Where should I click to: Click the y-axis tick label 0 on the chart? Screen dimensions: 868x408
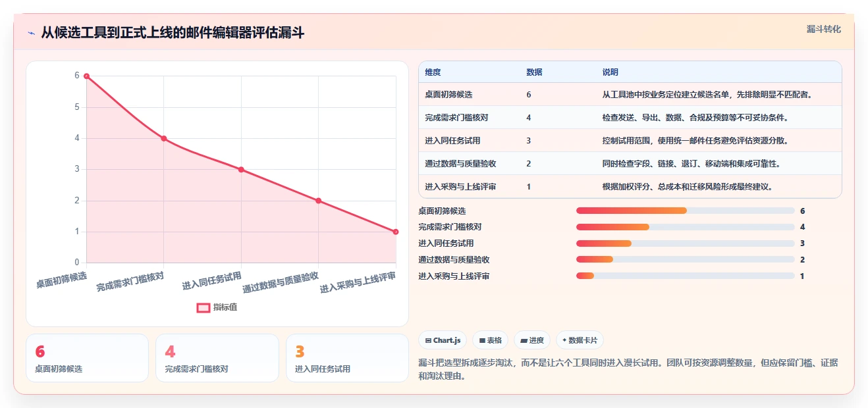[77, 263]
